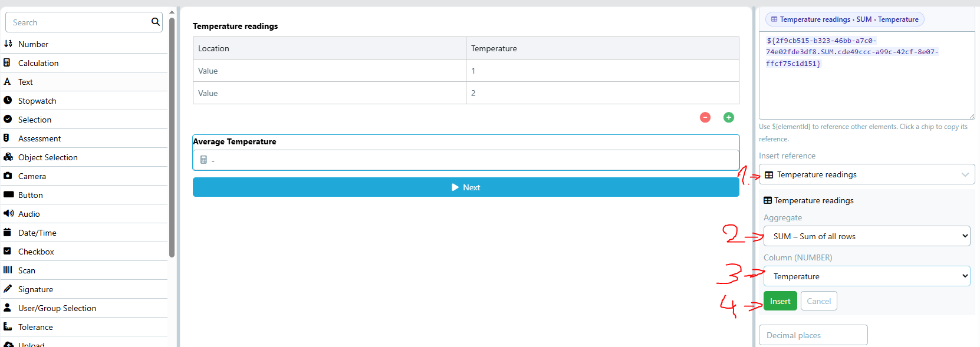Open the Insert reference Temperature readings dropdown
Screen dimensions: 980x347
867,174
